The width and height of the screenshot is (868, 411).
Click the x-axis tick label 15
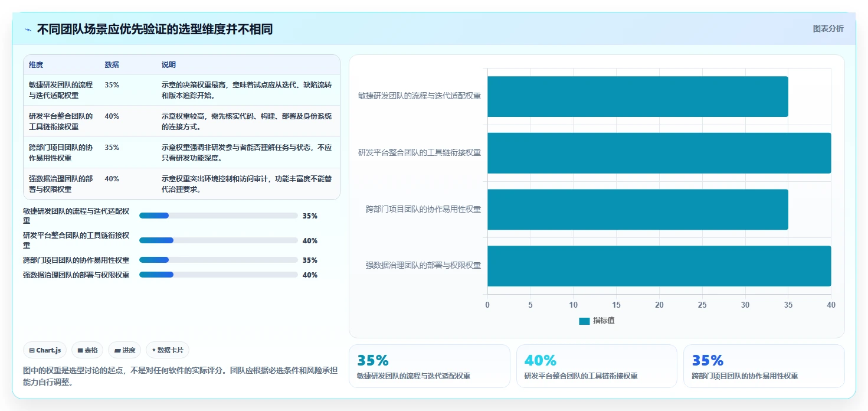(x=617, y=305)
